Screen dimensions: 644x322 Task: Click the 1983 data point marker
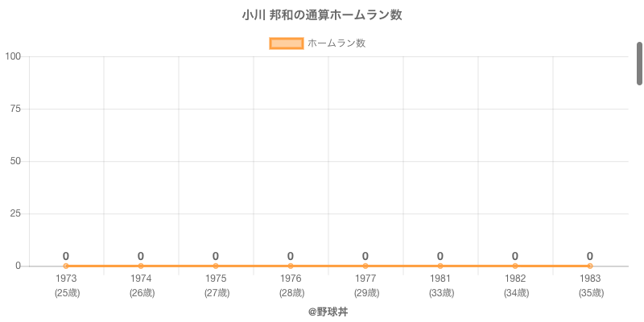(590, 266)
